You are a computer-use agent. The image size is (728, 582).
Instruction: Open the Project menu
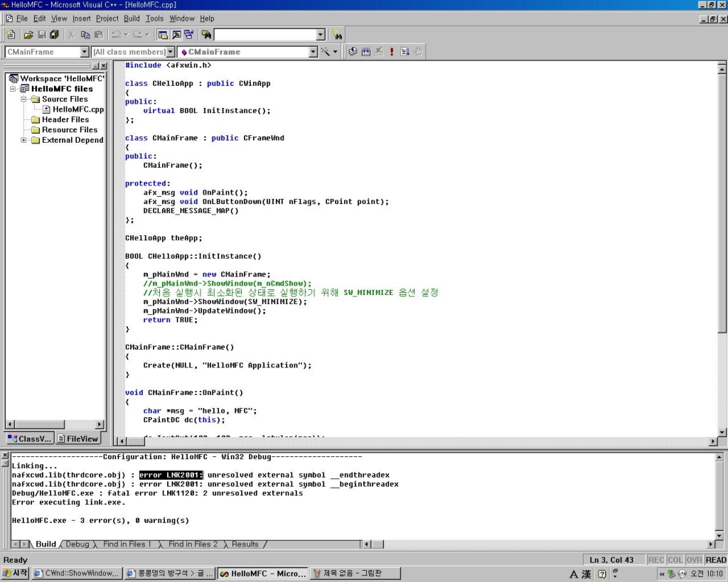107,18
